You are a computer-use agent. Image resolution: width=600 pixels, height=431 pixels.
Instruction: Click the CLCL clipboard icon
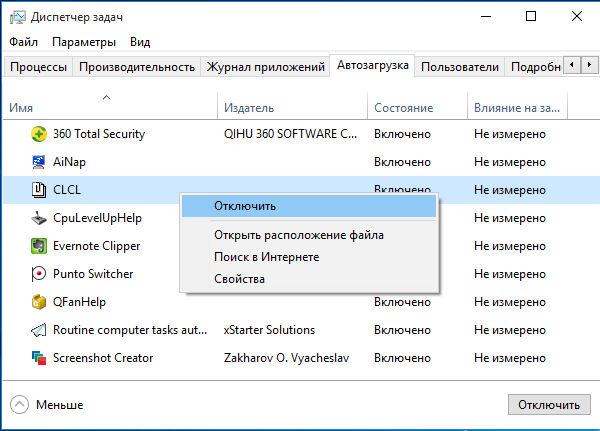tap(39, 189)
